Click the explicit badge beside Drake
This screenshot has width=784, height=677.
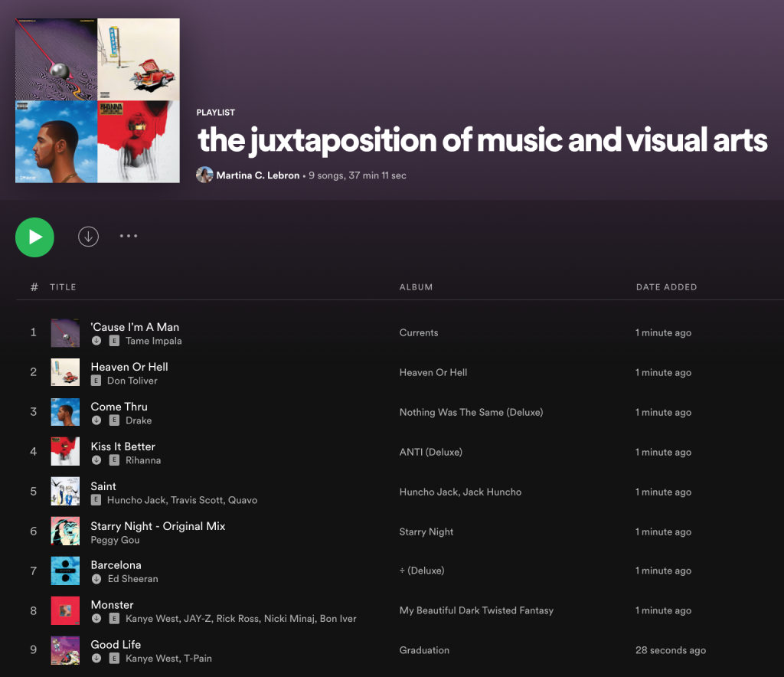114,420
